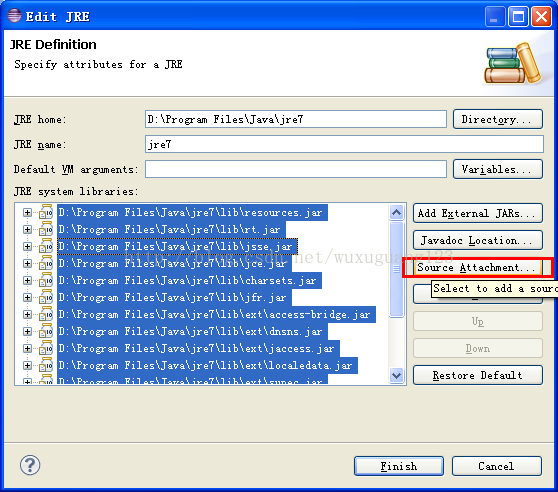Select the lib\jfr.jar entry
Viewport: 558px width, 492px height.
pyautogui.click(x=174, y=297)
